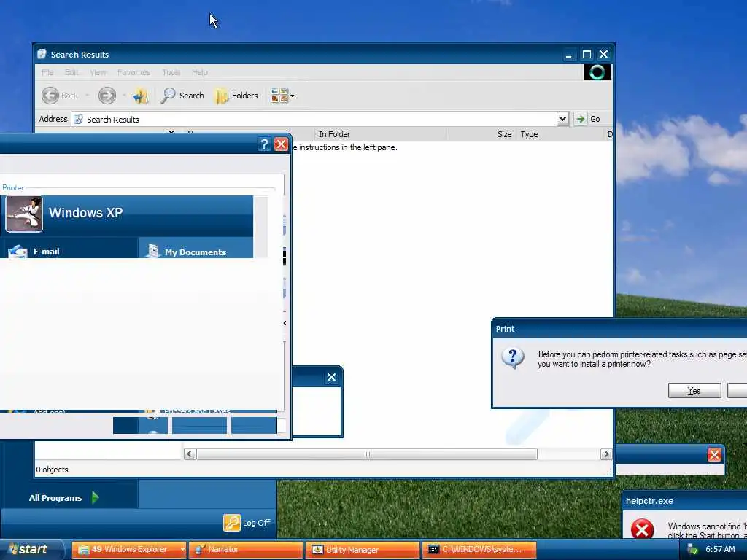Click the Search Results title bar icon
The image size is (747, 560).
42,54
